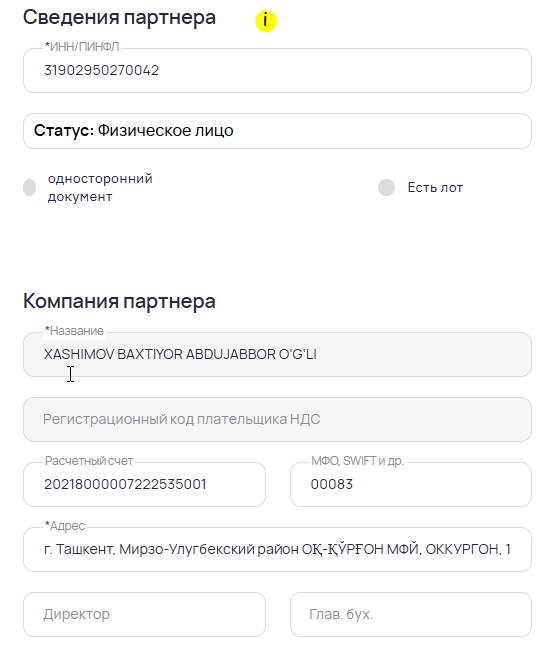Screen dimensions: 552x665
Task: Focus the Расчетный счет account number field
Action: [x=145, y=484]
